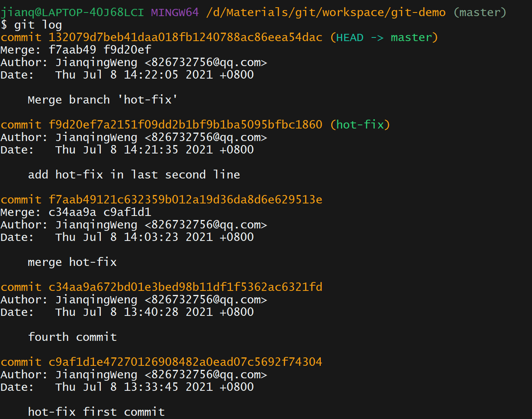Click the date line reading 13:33:45
This screenshot has width=532, height=419.
pyautogui.click(x=127, y=387)
